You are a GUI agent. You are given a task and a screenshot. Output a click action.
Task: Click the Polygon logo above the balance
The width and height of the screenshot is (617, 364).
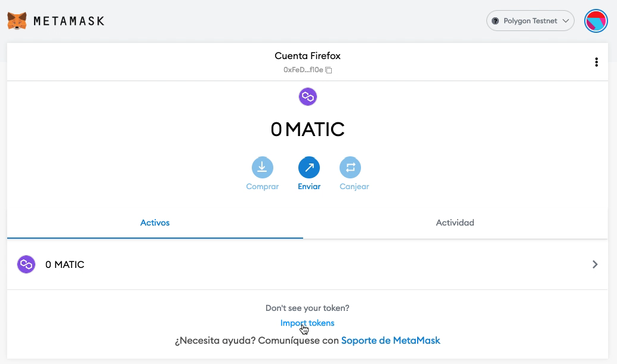(x=308, y=97)
